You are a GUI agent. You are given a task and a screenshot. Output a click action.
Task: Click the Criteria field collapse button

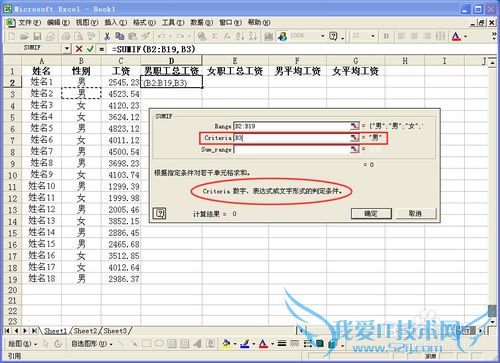click(x=354, y=138)
